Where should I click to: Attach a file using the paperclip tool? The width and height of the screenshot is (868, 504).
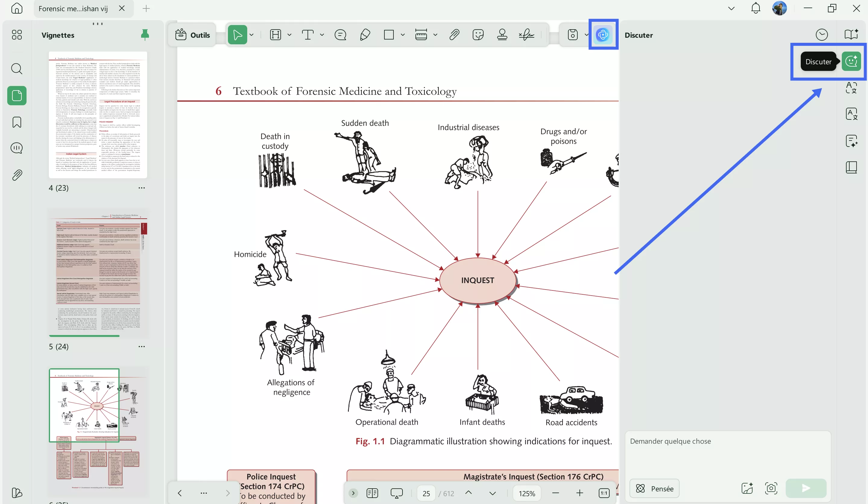pos(454,35)
